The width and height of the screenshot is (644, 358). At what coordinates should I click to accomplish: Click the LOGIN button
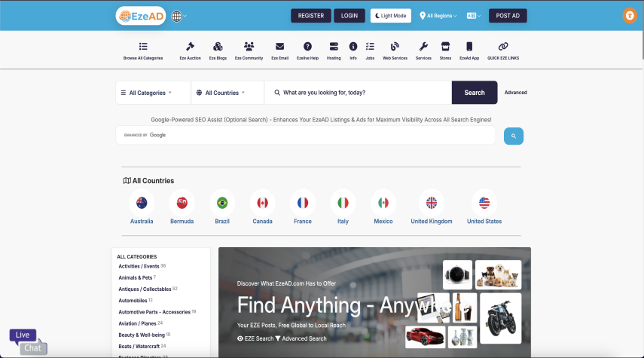tap(349, 16)
